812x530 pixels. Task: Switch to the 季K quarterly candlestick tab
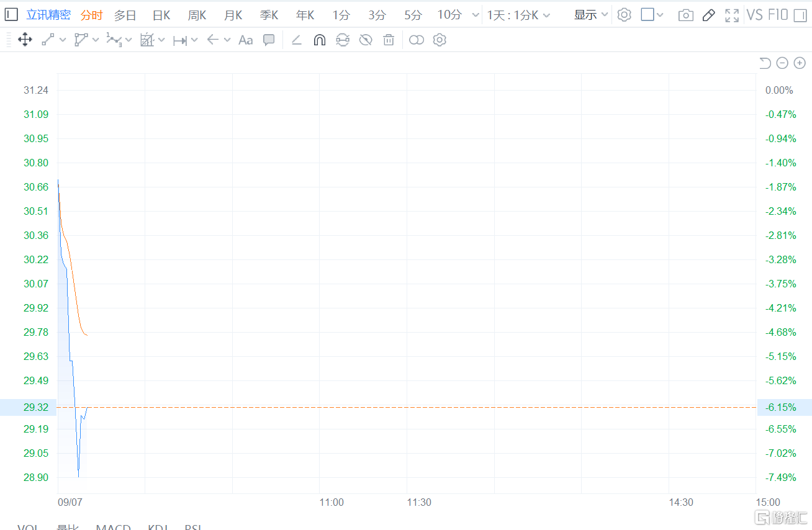point(269,15)
